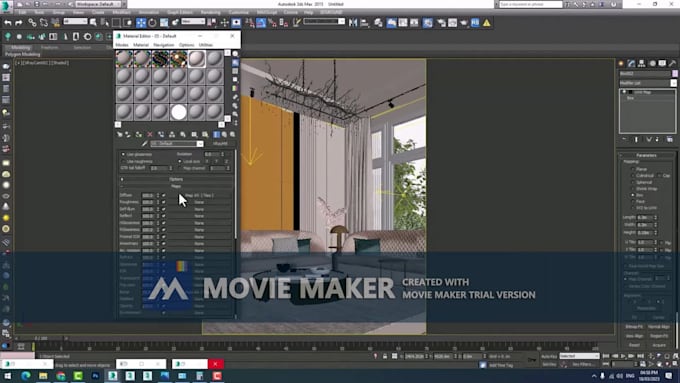The height and width of the screenshot is (383, 680).
Task: Activate the Select and Rotate tool
Action: point(153,23)
